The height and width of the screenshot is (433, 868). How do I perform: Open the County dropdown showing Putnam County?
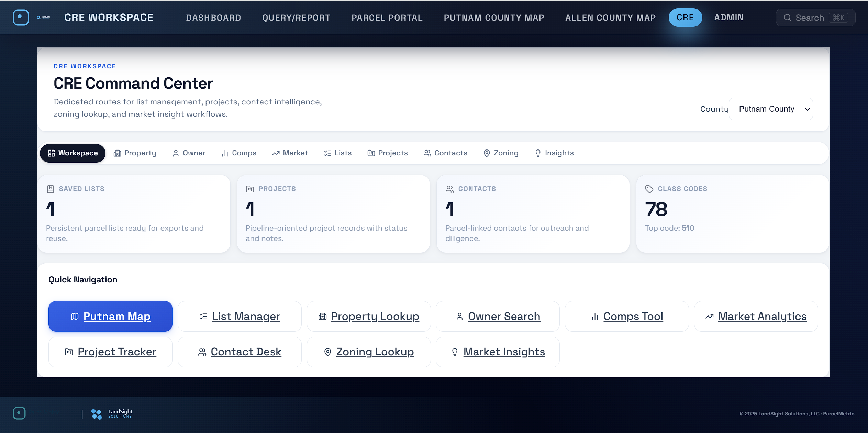(x=771, y=109)
